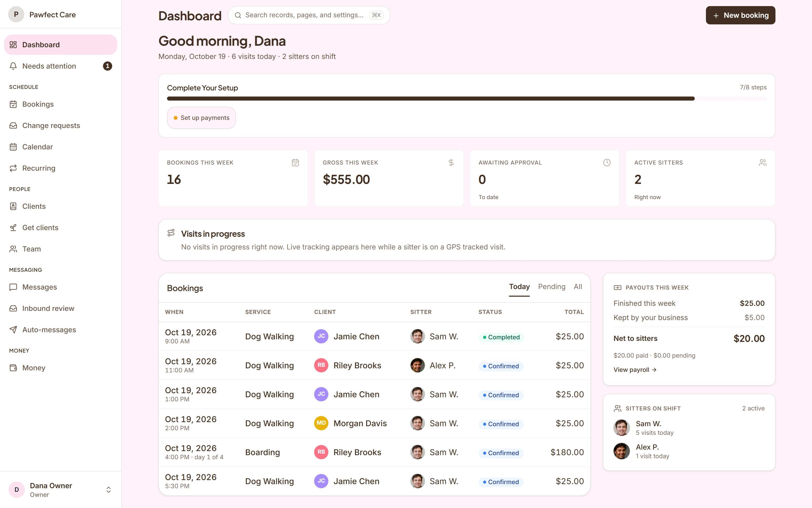
Task: Open Messages from the sidebar menu
Action: click(x=60, y=287)
